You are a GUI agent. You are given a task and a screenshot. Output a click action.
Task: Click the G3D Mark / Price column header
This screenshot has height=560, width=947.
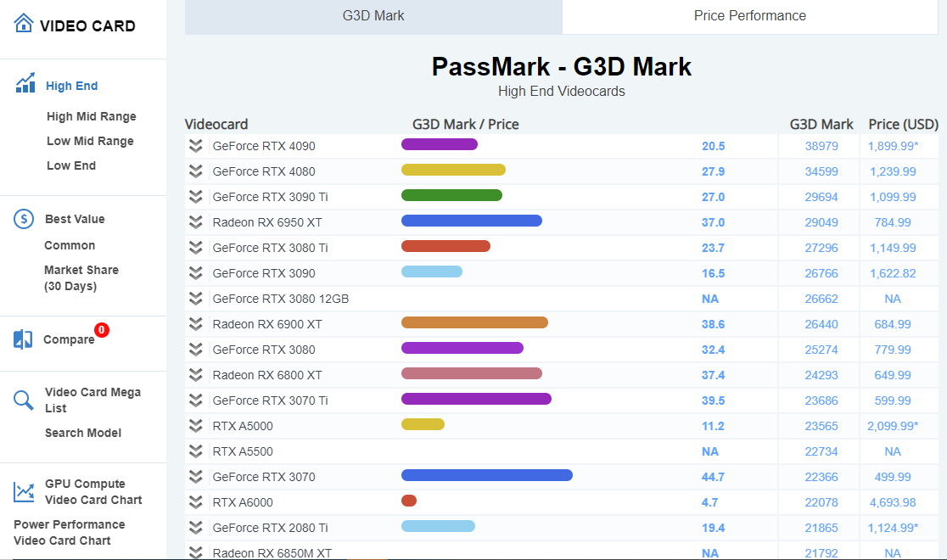(x=466, y=125)
